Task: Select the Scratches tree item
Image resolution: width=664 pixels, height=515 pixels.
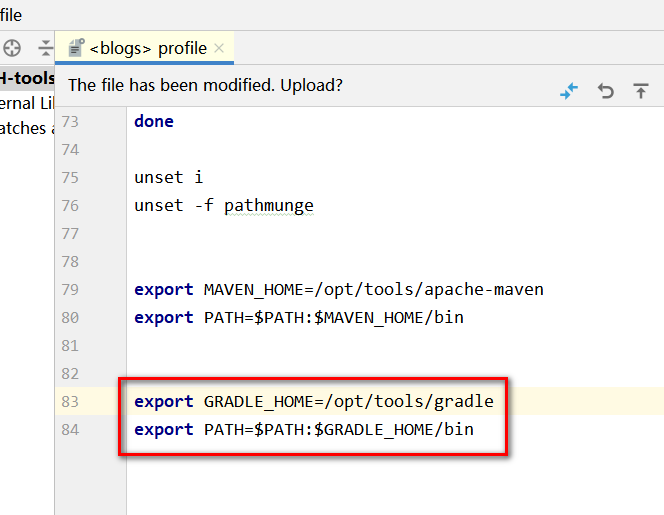Action: coord(27,128)
